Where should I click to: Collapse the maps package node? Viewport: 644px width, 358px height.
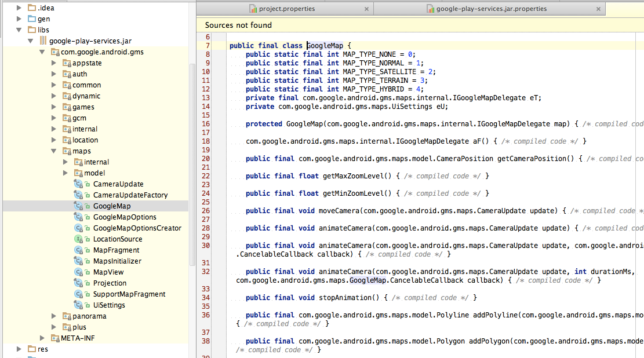(54, 151)
